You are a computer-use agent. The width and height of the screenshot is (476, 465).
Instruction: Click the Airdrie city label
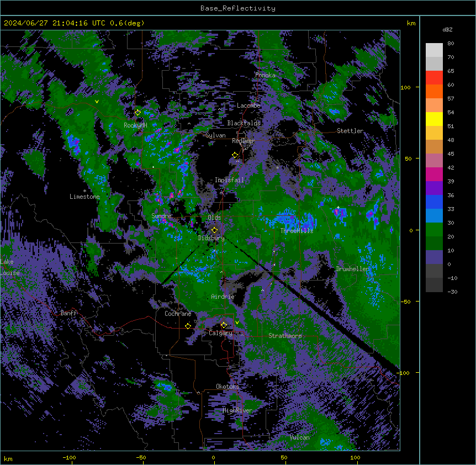pos(223,297)
